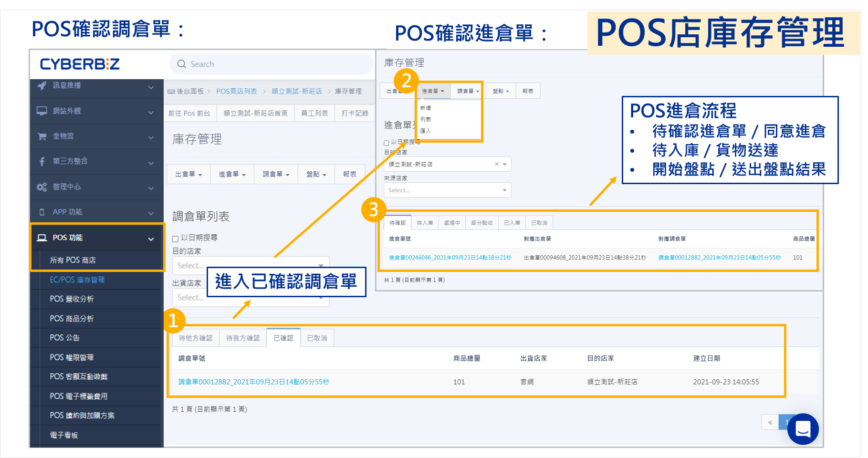This screenshot has height=458, width=868.
Task: Open the 打卡記錄 link
Action: pos(355,113)
